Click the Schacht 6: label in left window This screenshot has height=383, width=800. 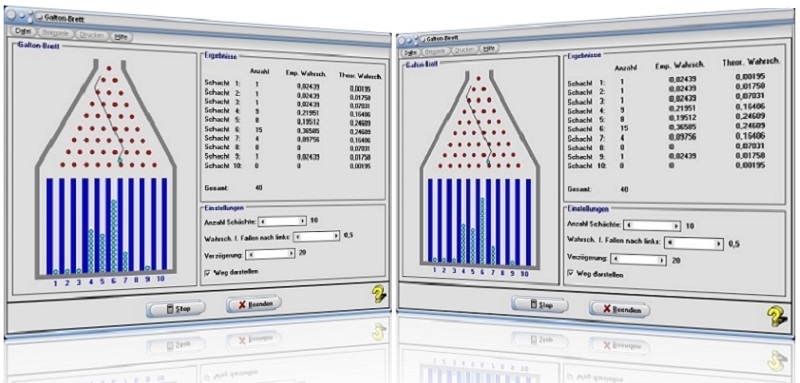click(221, 130)
